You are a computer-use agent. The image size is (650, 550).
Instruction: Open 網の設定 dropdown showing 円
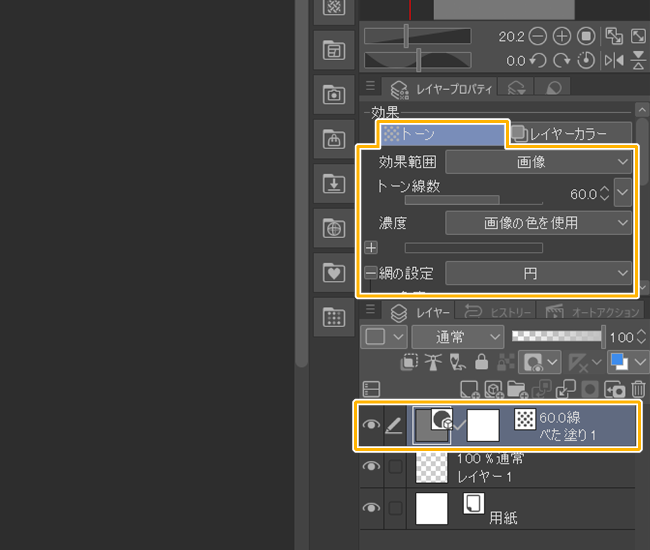pyautogui.click(x=538, y=273)
